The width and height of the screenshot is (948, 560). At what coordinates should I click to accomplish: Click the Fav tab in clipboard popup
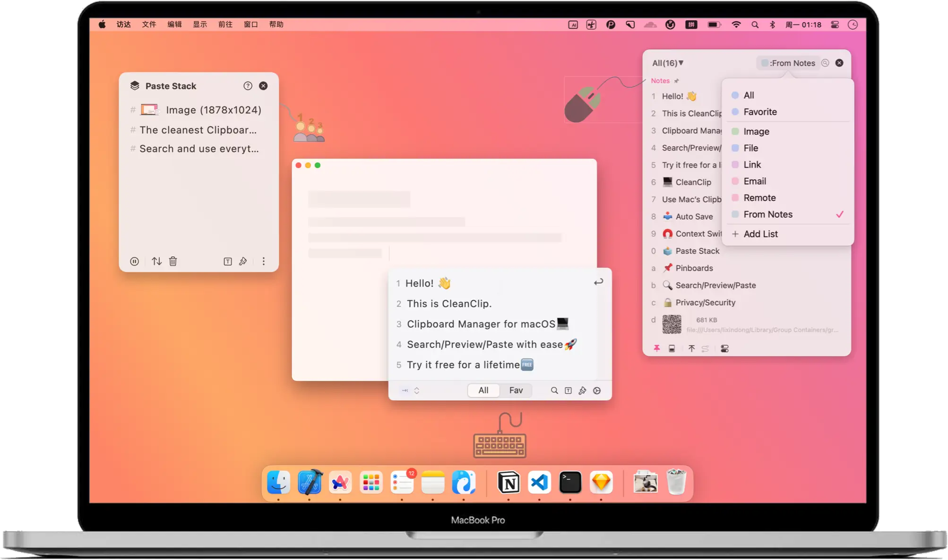[x=516, y=390]
